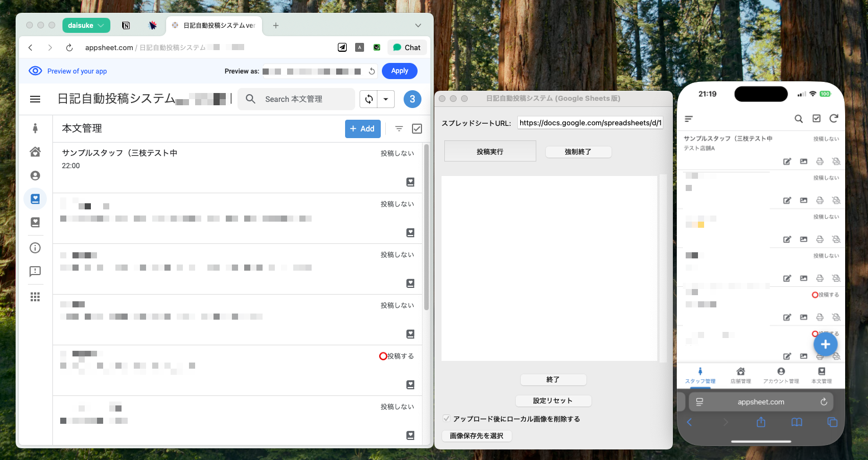Image resolution: width=868 pixels, height=460 pixels.
Task: Click the 画像保存先を選択 button
Action: tap(477, 435)
